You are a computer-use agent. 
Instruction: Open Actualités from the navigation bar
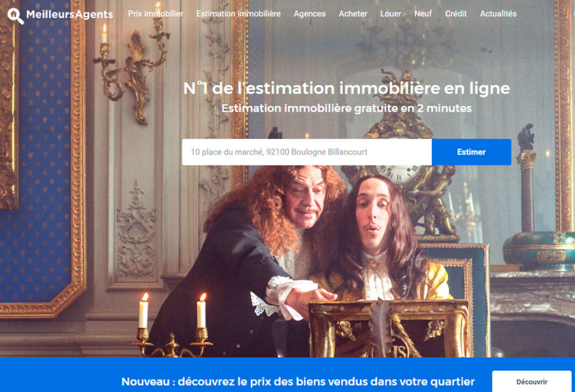coord(498,14)
